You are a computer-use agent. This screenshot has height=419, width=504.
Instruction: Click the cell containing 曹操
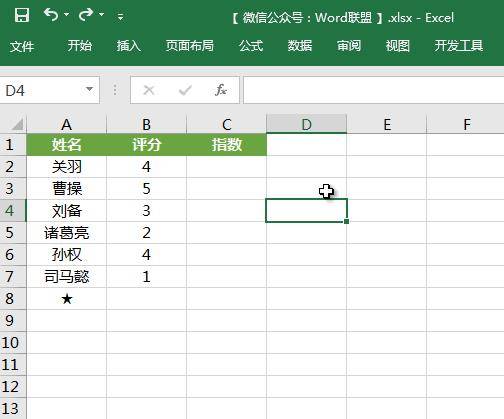67,189
